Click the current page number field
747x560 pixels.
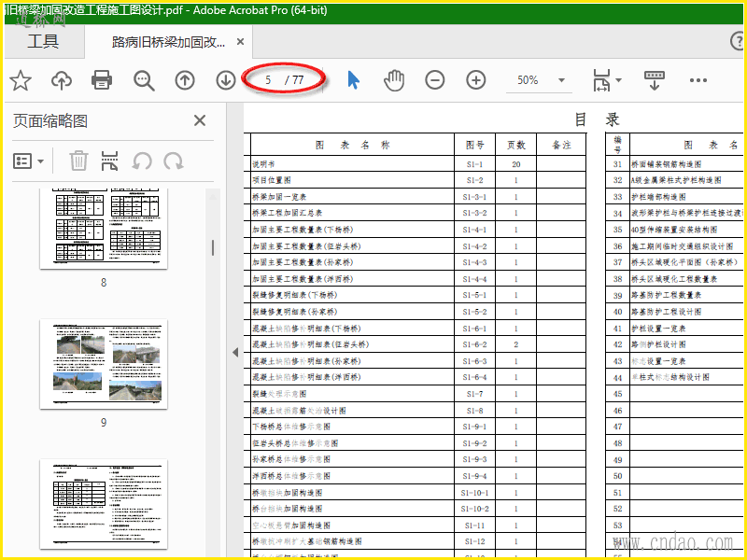[268, 80]
